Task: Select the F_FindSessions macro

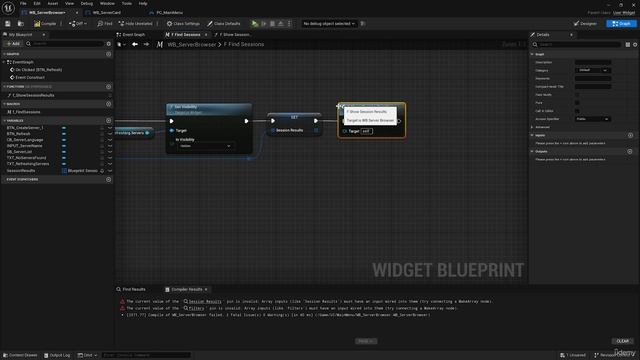Action: click(26, 112)
